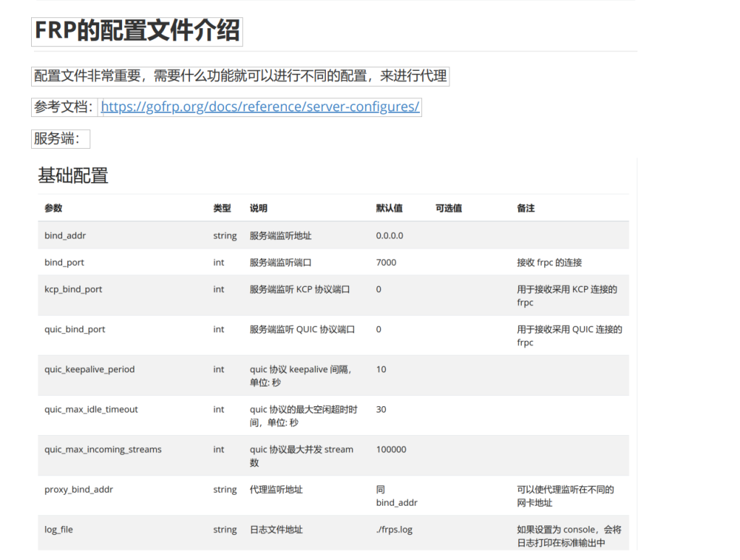Click the proxy_bind_addr parameter cell
Viewport: 740px width, 560px height.
pyautogui.click(x=79, y=489)
